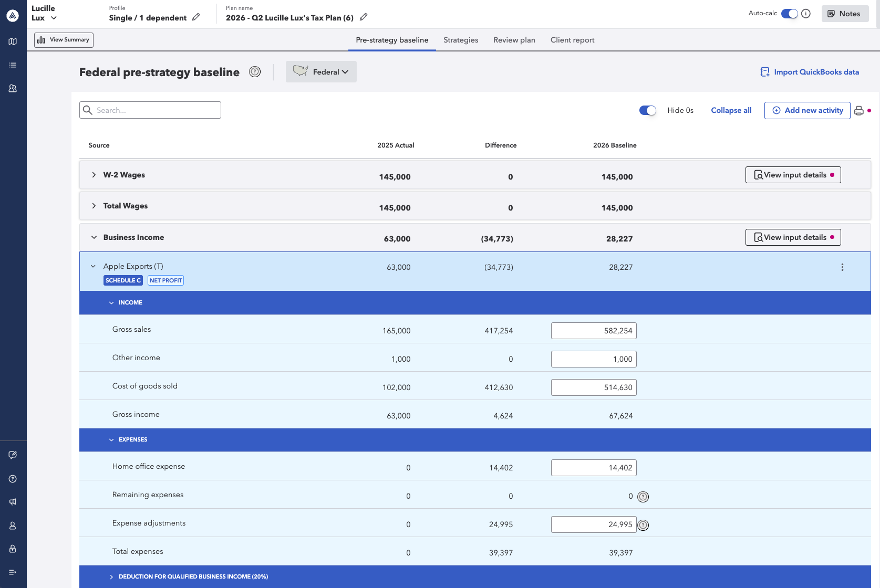Open the list icon in left sidebar
880x588 pixels.
(x=13, y=65)
